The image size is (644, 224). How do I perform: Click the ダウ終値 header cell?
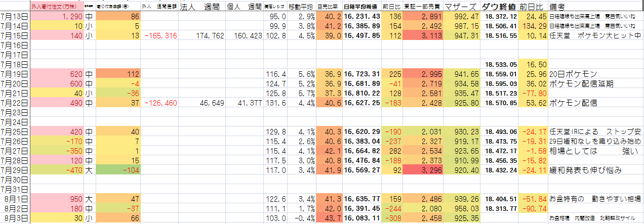pos(498,7)
